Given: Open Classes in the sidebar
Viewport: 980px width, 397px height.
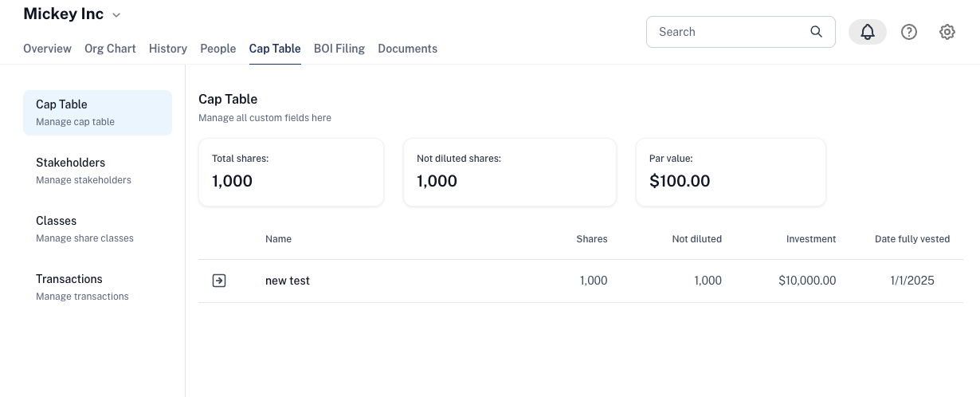Looking at the screenshot, I should point(97,229).
